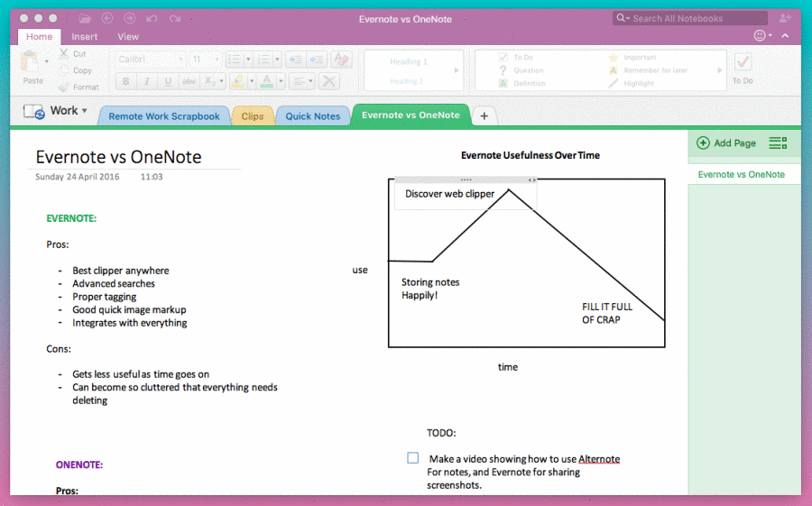
Task: Tag selection as Important star
Action: tap(632, 58)
